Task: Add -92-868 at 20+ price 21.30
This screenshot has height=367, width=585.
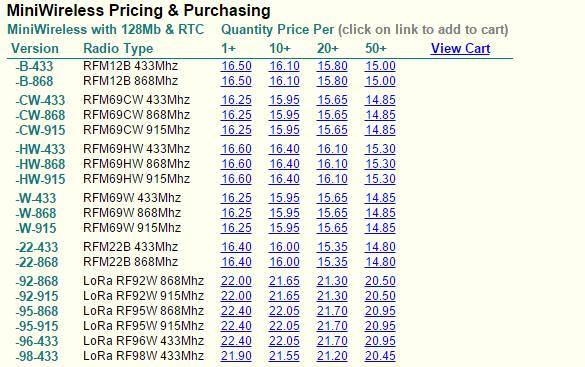Action: (332, 281)
